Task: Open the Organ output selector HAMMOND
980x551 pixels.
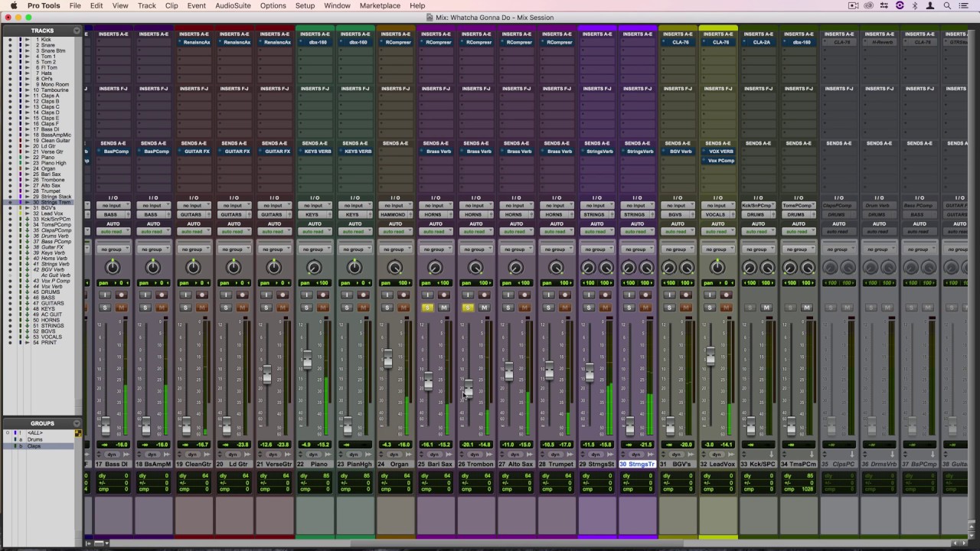Action: click(x=394, y=214)
